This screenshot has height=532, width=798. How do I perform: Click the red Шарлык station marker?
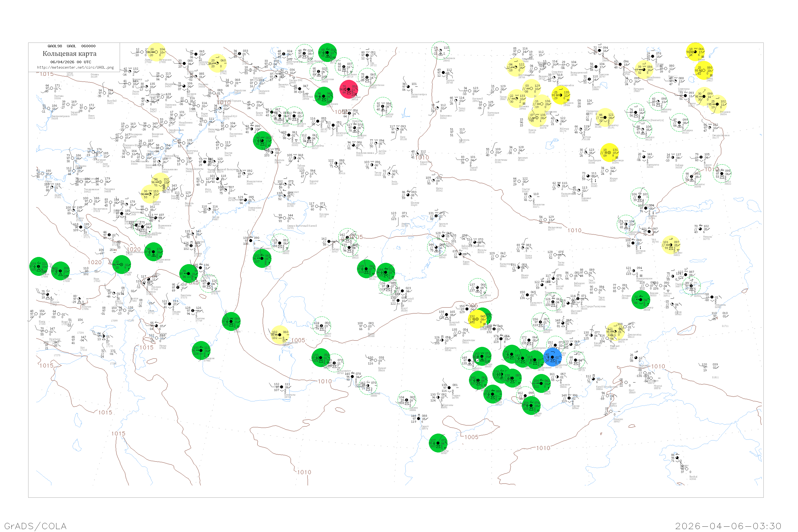click(348, 89)
